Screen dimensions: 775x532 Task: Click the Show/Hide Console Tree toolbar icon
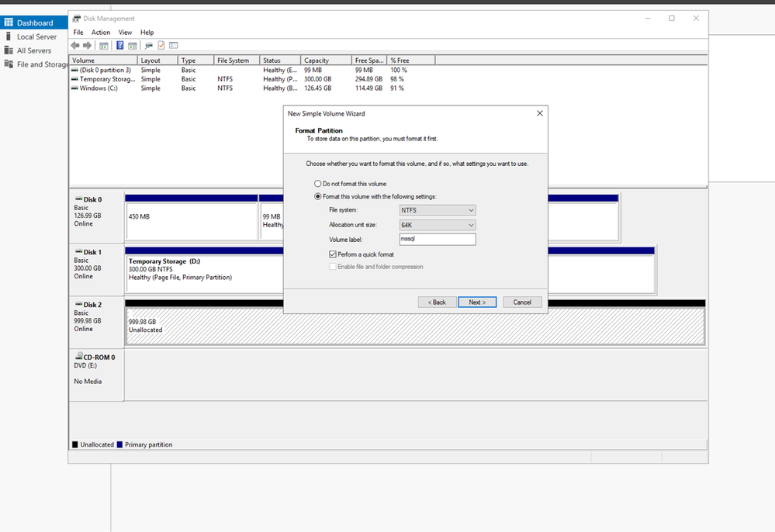(103, 45)
